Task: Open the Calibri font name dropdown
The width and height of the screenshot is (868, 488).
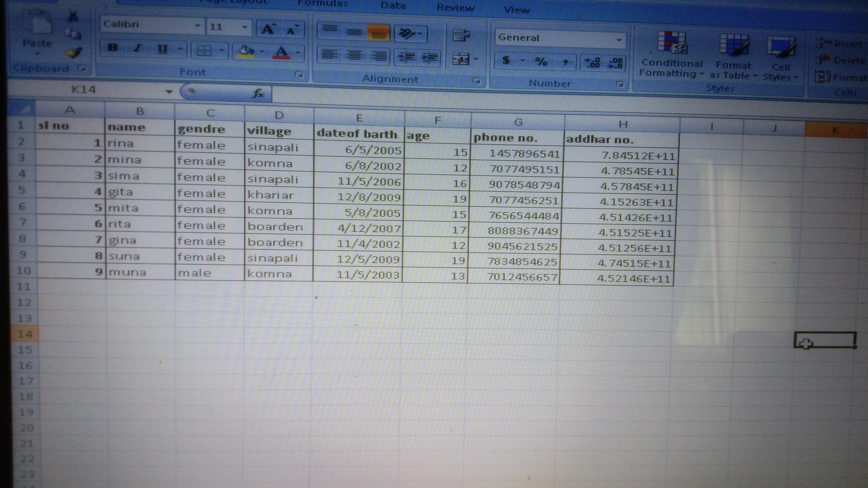Action: pos(198,26)
